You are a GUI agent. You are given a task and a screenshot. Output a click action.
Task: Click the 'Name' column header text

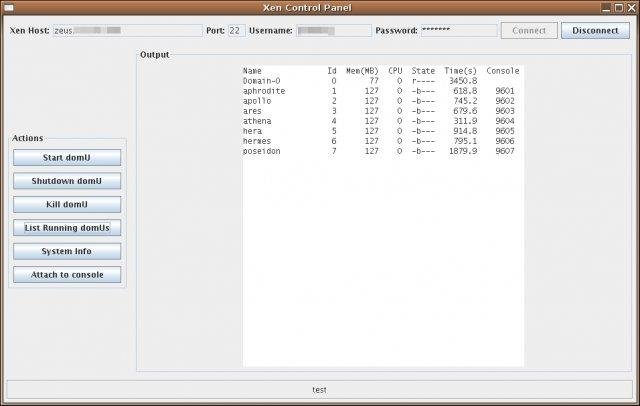[252, 71]
